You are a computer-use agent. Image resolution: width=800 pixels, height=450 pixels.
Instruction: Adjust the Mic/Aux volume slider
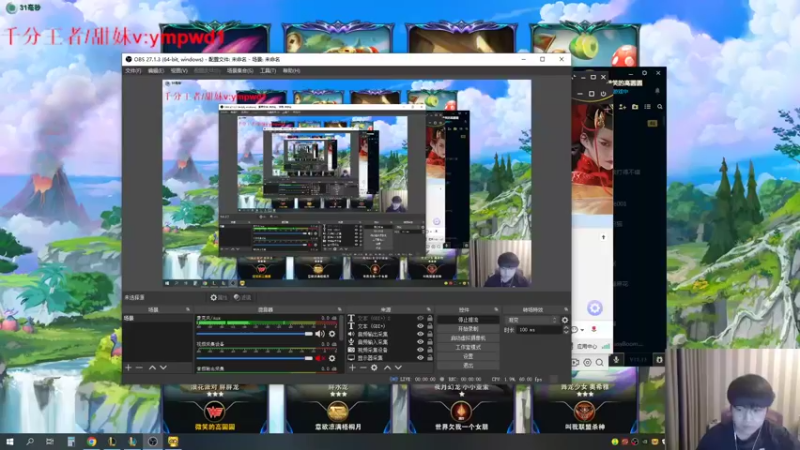tap(255, 334)
